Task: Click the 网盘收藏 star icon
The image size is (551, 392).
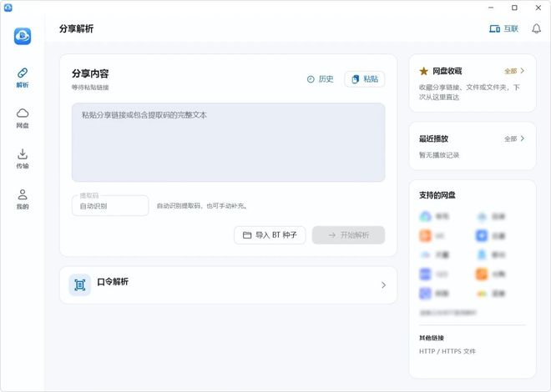Action: [424, 71]
